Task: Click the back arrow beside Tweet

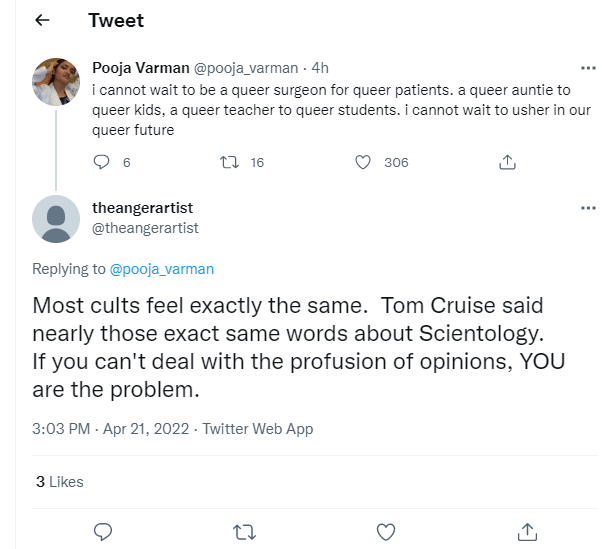Action: pyautogui.click(x=42, y=20)
